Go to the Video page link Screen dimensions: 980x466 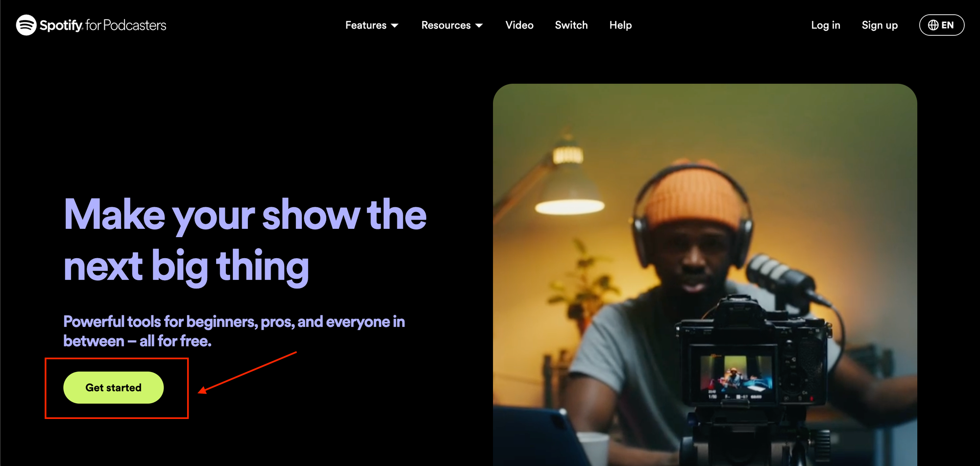point(519,25)
